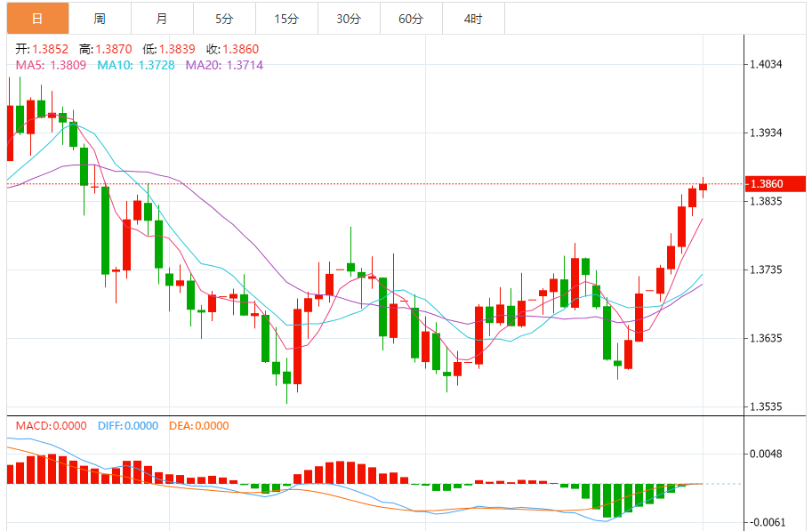Open the 60分 timeframe tab
This screenshot has height=531, width=812.
click(411, 19)
